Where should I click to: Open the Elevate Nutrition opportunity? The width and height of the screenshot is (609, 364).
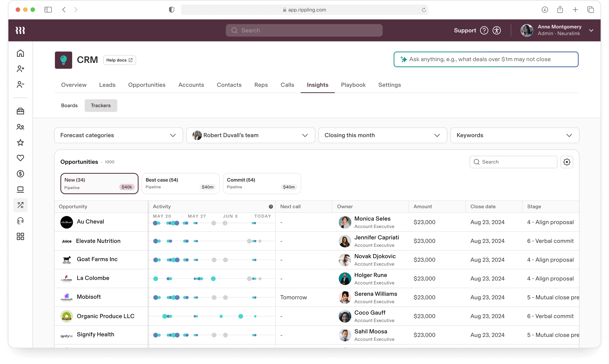tap(98, 241)
